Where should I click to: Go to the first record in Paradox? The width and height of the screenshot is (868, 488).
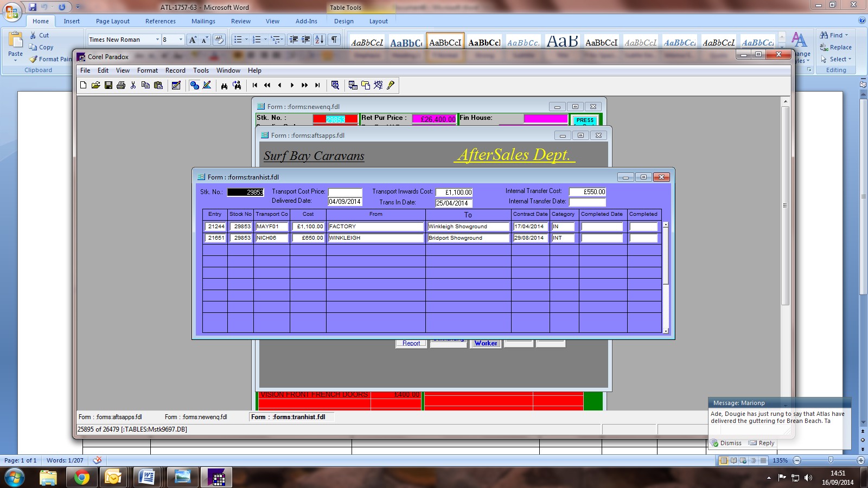click(254, 85)
